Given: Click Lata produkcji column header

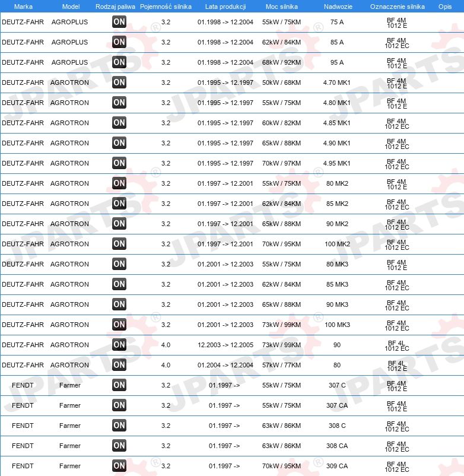Looking at the screenshot, I should pyautogui.click(x=225, y=7).
